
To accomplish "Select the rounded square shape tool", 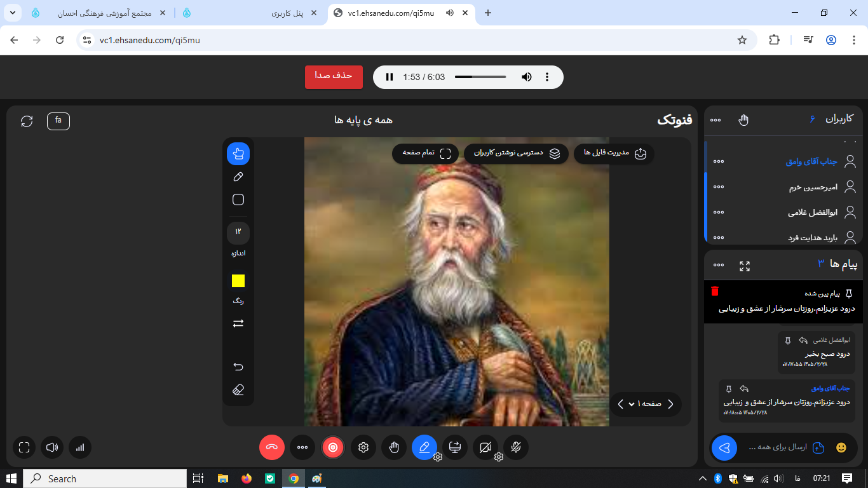I will tap(238, 200).
